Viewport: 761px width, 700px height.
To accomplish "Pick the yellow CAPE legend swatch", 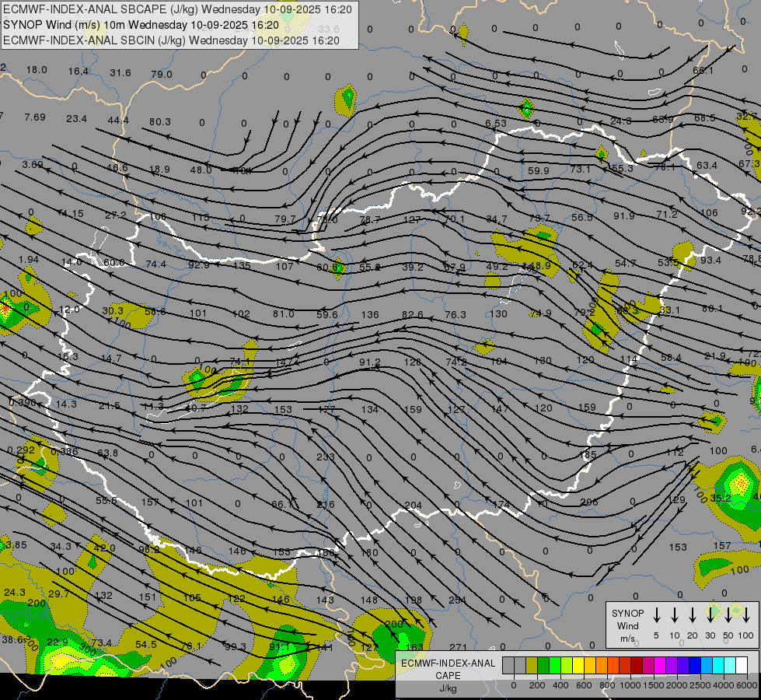I will click(x=578, y=666).
